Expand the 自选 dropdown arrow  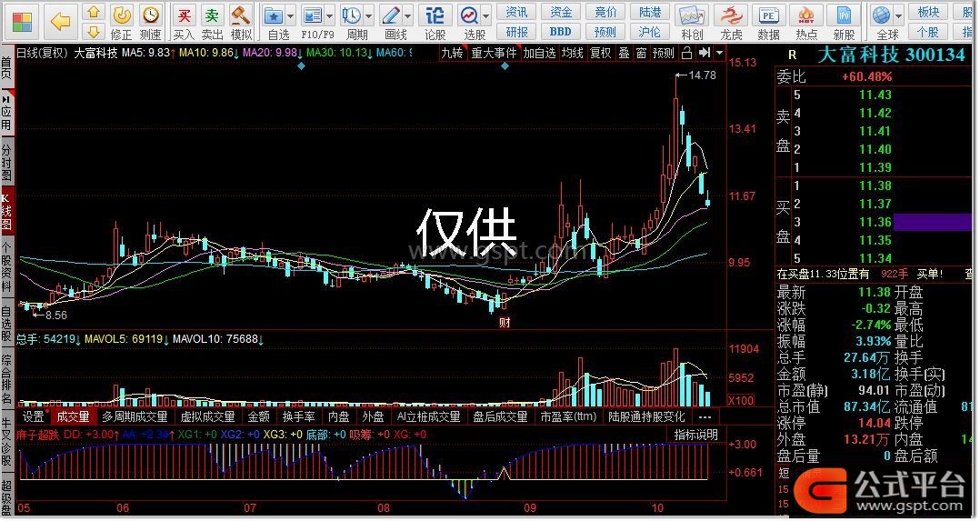click(x=291, y=15)
